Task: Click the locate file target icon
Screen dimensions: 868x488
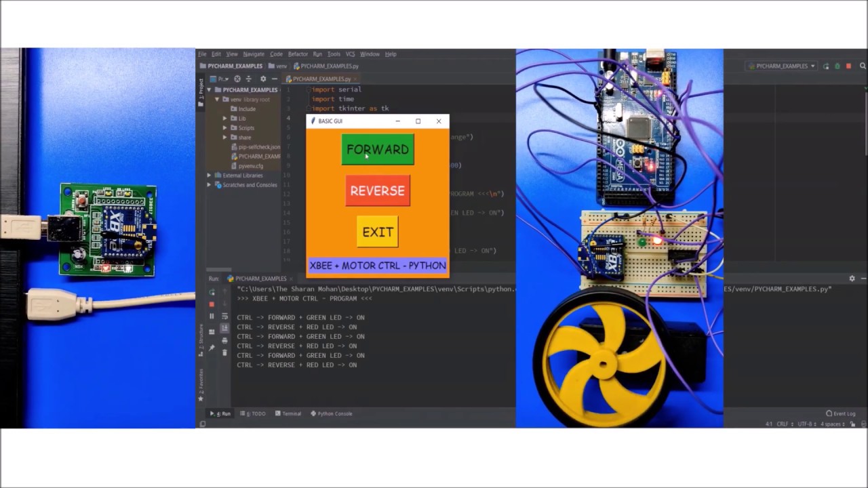Action: coord(237,79)
